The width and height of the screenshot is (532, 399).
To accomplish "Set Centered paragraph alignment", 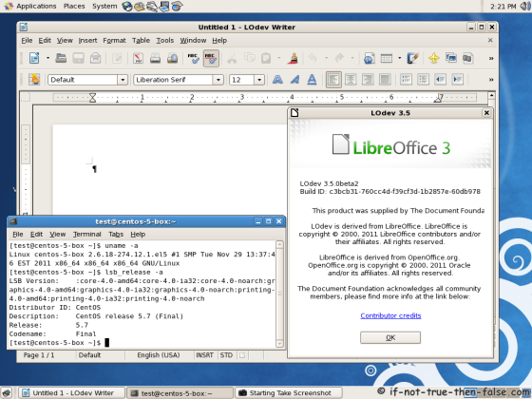I will [x=351, y=80].
